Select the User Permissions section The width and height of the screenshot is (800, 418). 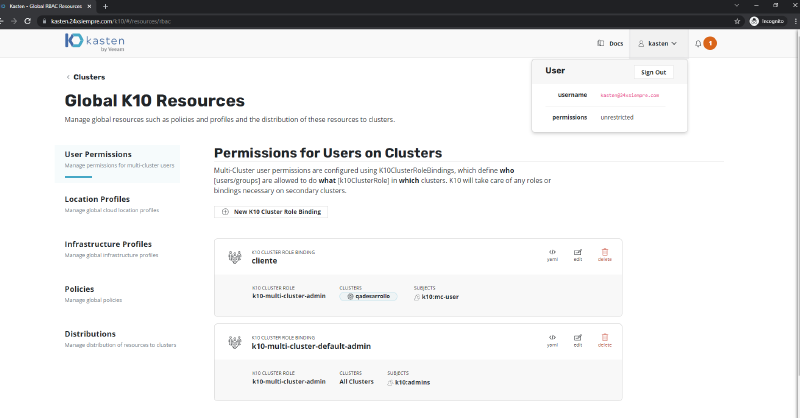point(117,163)
